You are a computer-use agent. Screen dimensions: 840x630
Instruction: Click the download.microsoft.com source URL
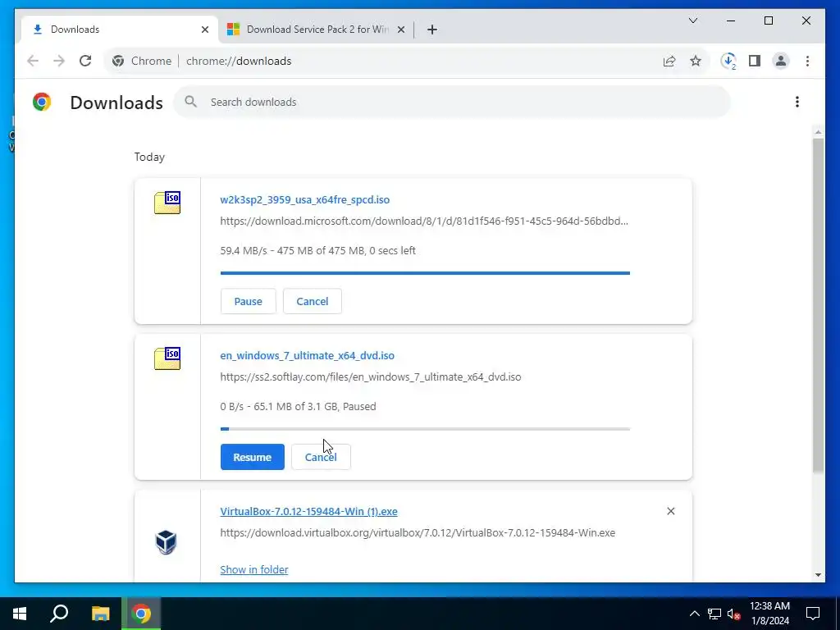coord(424,221)
